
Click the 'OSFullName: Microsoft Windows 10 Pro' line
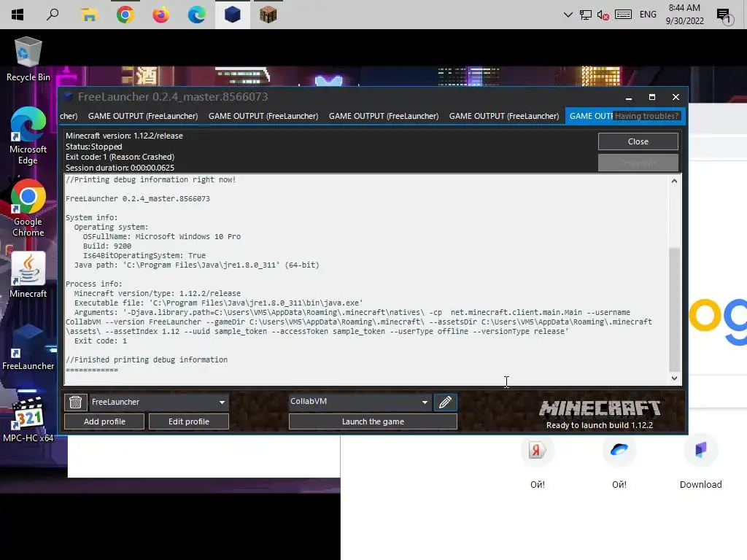pos(161,237)
